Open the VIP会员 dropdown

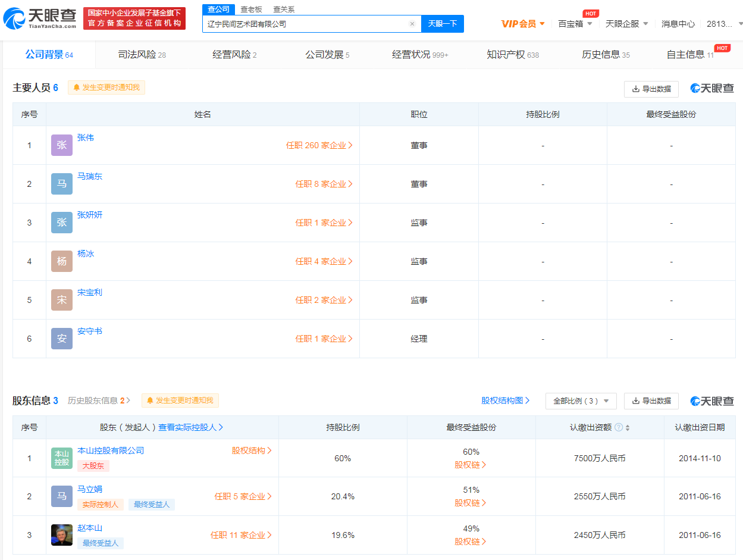tap(523, 24)
